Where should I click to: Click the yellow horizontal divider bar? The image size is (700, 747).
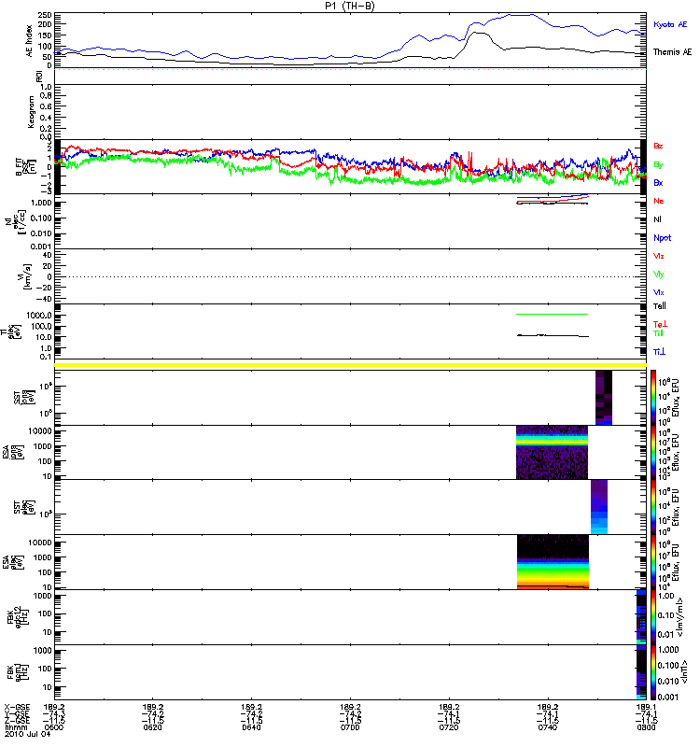point(350,365)
